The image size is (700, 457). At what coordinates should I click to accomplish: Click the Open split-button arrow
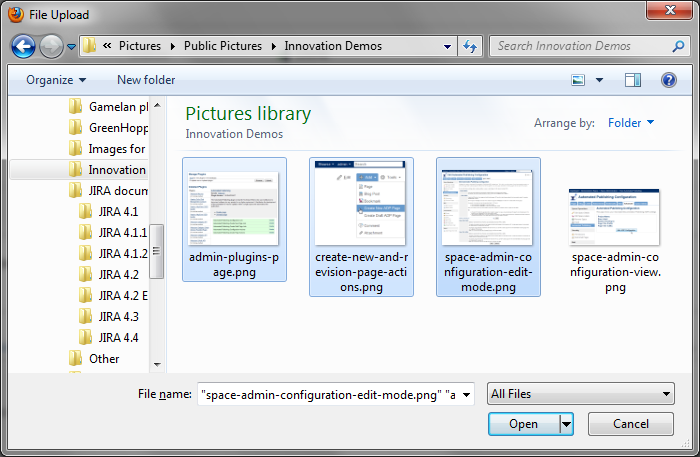click(567, 424)
